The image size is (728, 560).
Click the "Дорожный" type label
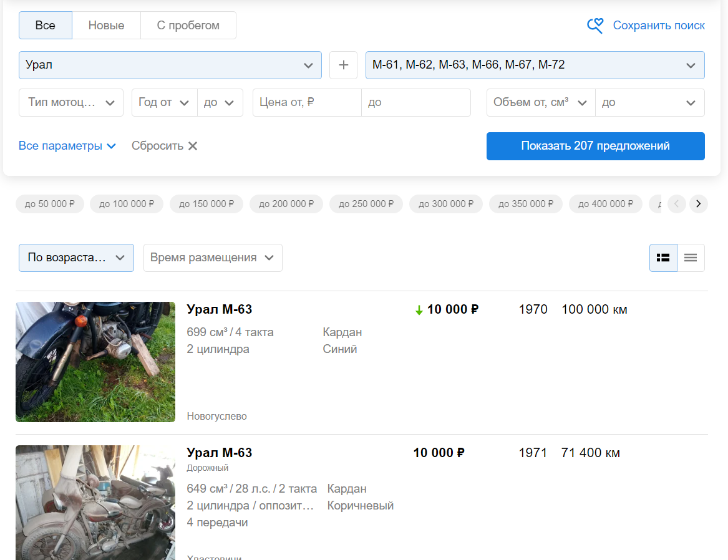208,468
